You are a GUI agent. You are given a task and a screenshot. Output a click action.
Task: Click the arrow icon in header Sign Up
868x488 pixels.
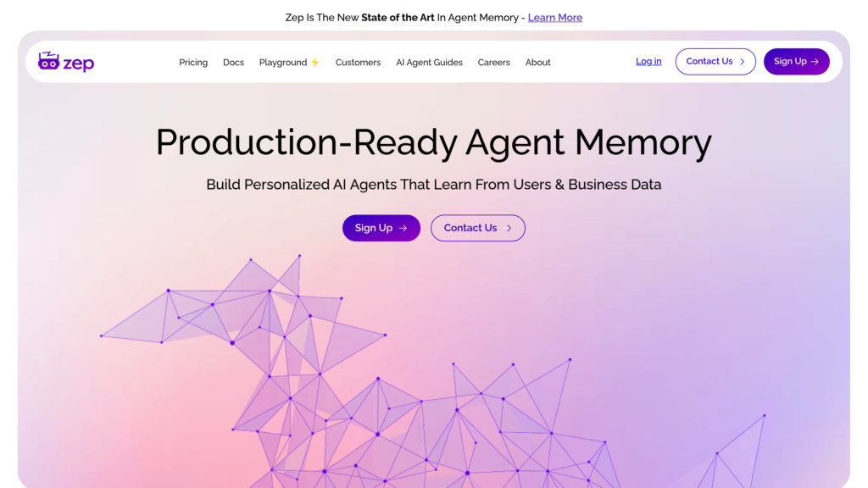(815, 61)
